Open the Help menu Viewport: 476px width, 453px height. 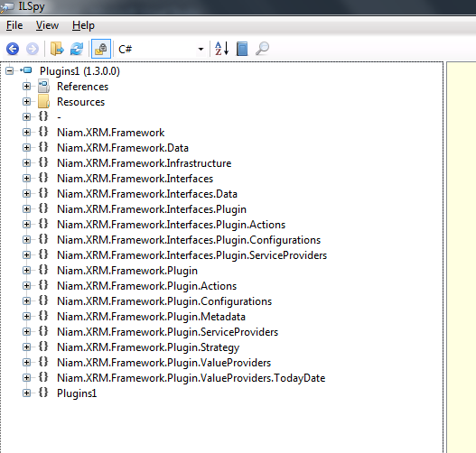point(83,25)
